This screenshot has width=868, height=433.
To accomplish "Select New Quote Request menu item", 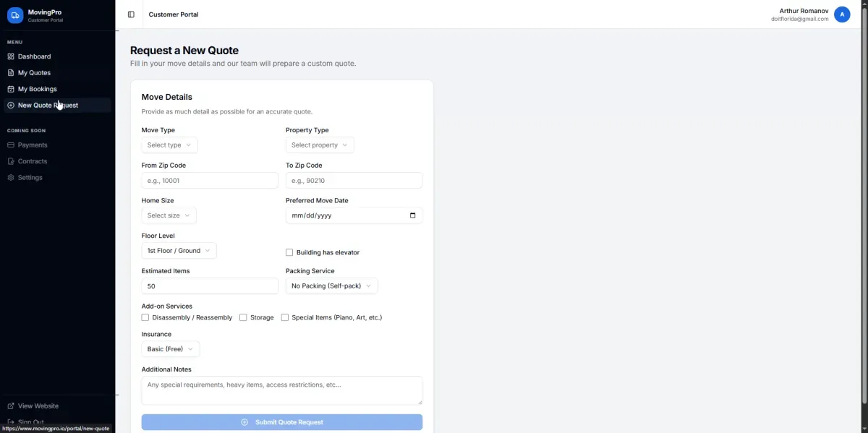I will (48, 106).
